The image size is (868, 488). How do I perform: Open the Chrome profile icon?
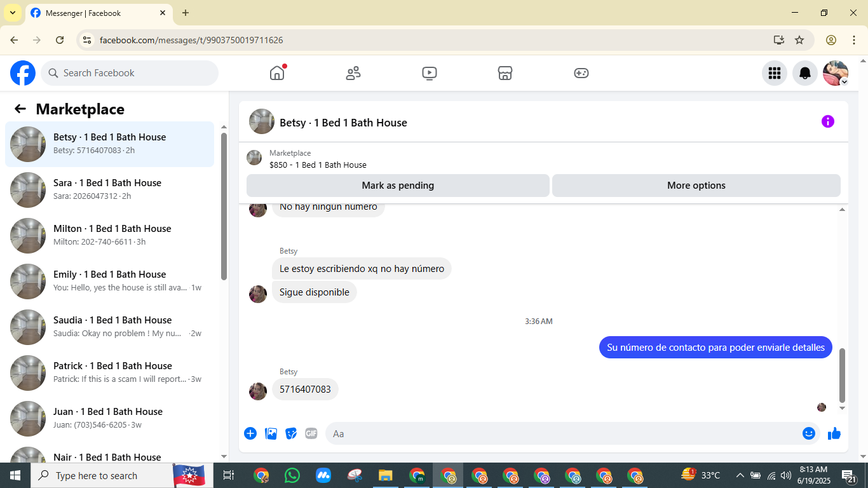click(x=831, y=40)
